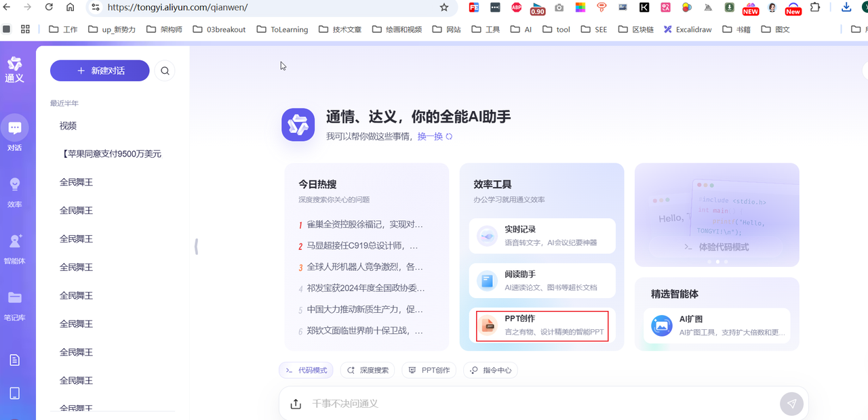Open hot search 祁发宝获2024年度全国政协委
The width and height of the screenshot is (868, 420).
(x=361, y=289)
